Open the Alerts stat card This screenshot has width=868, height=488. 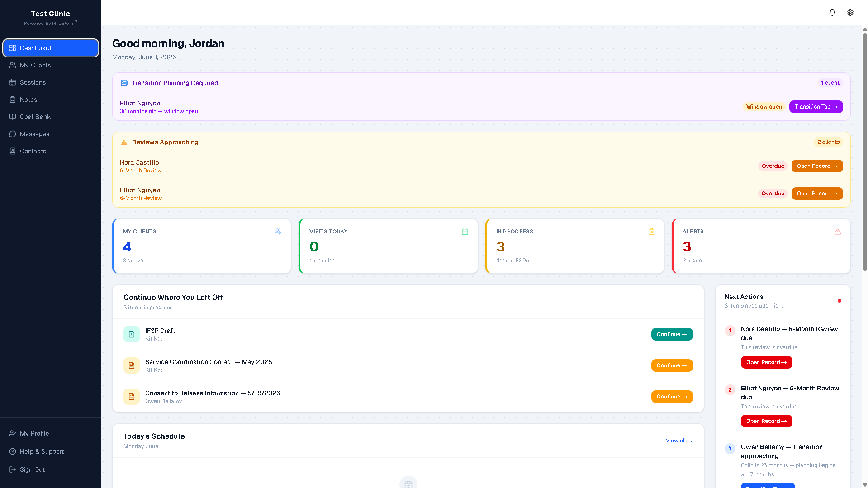coord(761,246)
